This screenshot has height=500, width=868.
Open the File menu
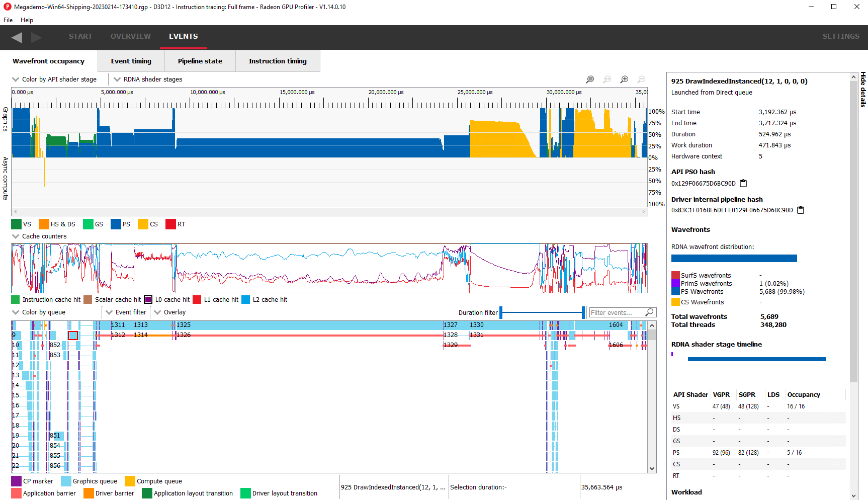click(x=8, y=20)
